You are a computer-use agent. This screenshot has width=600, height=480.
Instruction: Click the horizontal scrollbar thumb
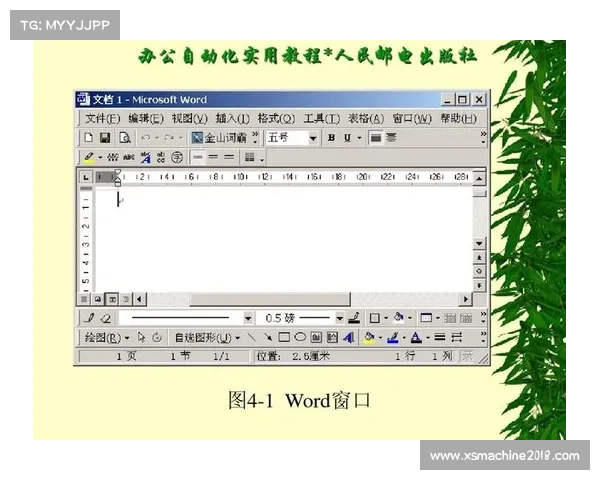pyautogui.click(x=270, y=299)
